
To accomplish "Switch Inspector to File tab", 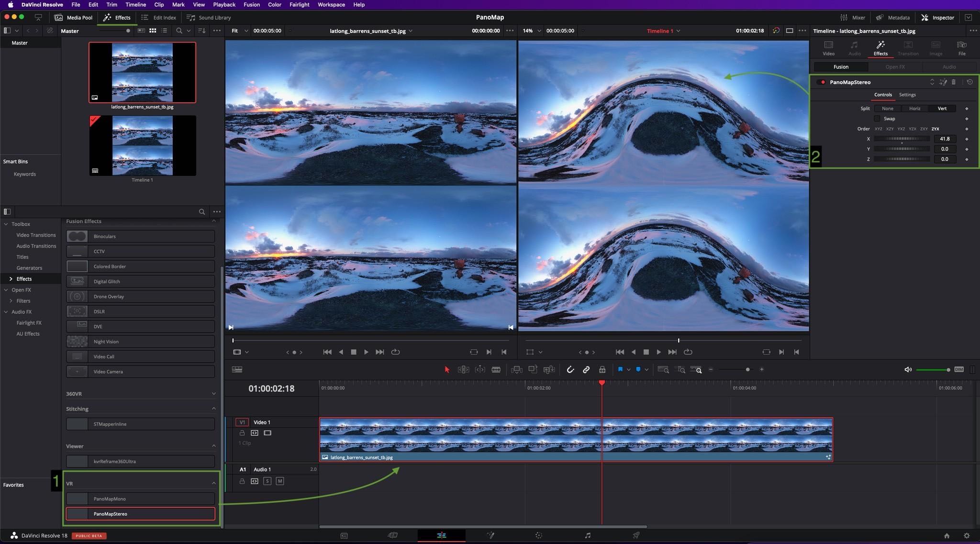I will pos(962,48).
